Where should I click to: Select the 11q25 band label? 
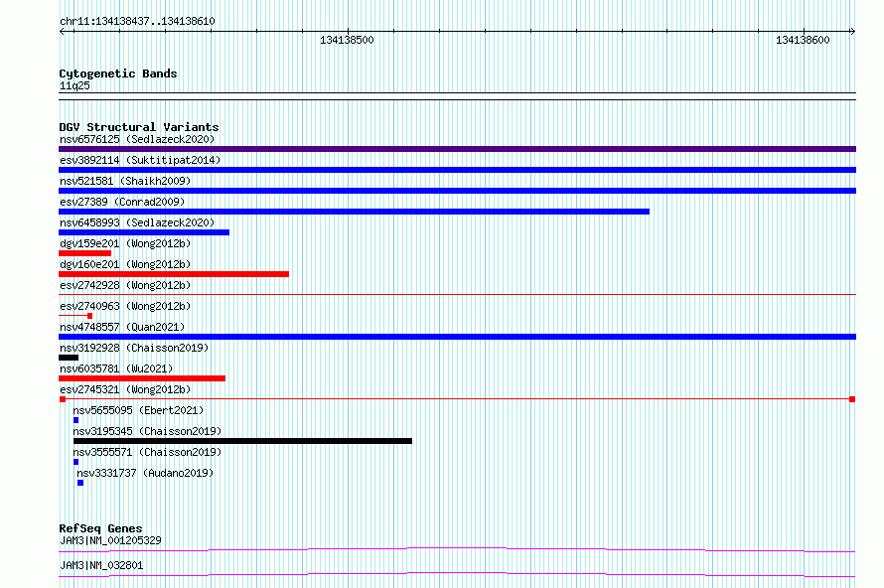click(x=74, y=85)
